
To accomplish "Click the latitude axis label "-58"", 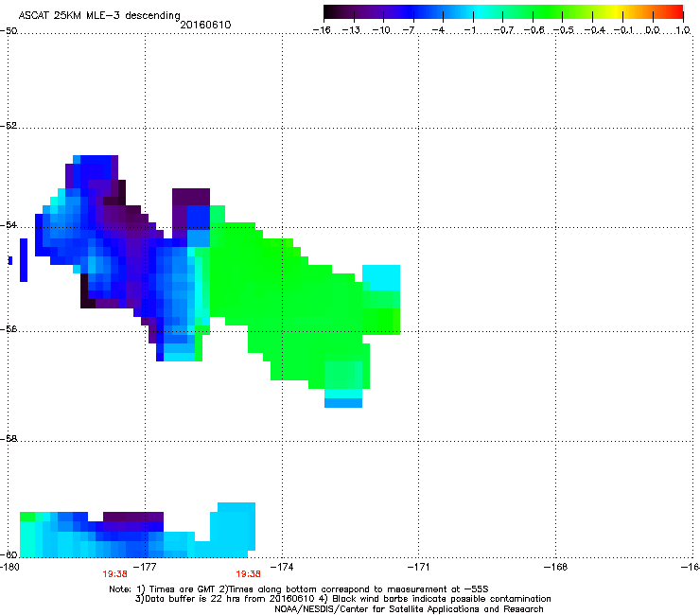I will (9, 439).
